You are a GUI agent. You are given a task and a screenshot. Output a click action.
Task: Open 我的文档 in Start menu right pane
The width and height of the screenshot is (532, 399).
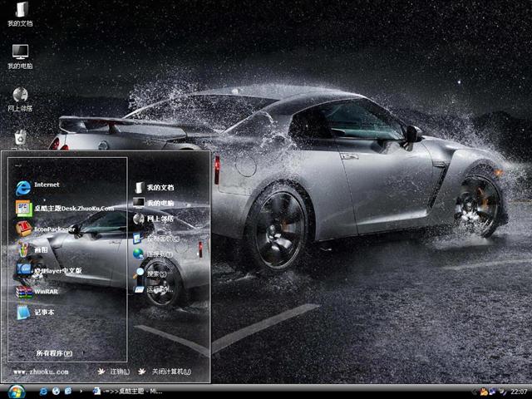(x=154, y=188)
